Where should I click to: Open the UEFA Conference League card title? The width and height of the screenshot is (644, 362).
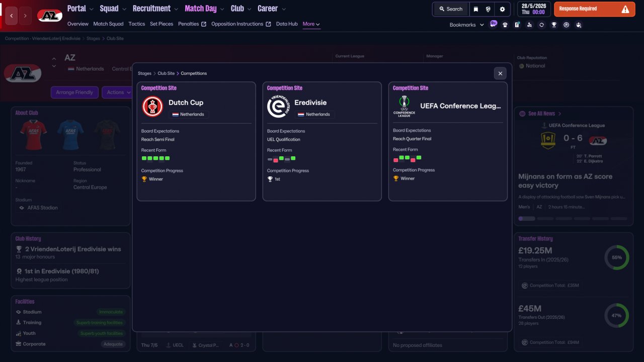coord(461,106)
